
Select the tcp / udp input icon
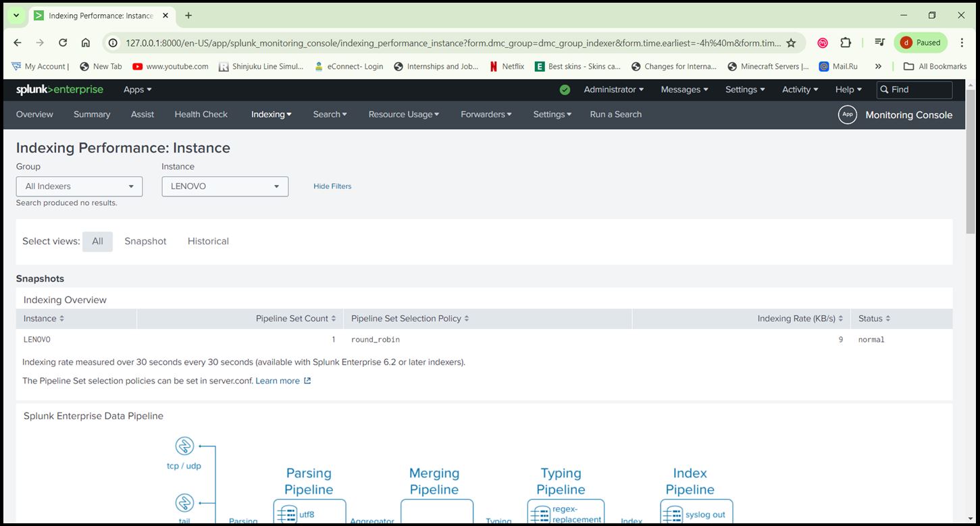[184, 446]
